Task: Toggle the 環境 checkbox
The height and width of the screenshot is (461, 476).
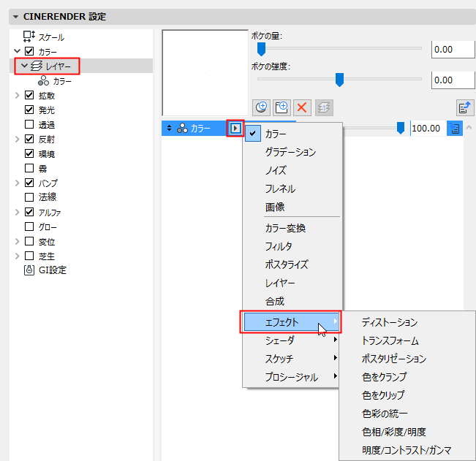Action: click(29, 153)
